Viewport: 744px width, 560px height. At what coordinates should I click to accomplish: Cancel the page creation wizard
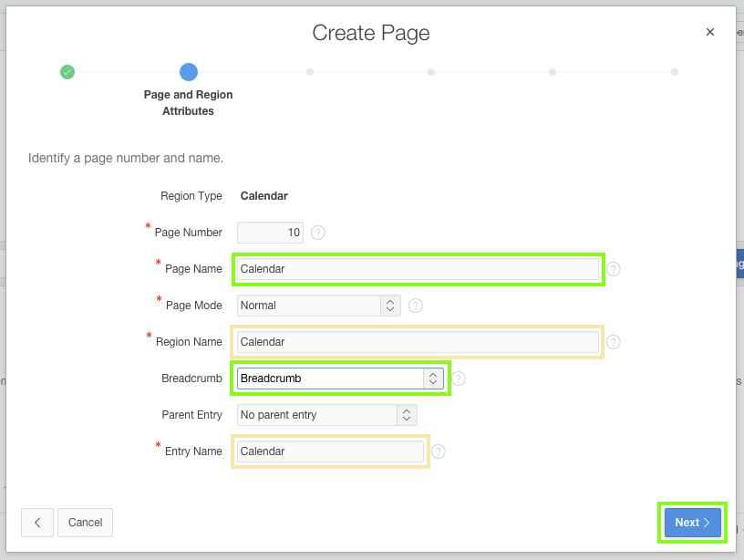click(x=85, y=523)
